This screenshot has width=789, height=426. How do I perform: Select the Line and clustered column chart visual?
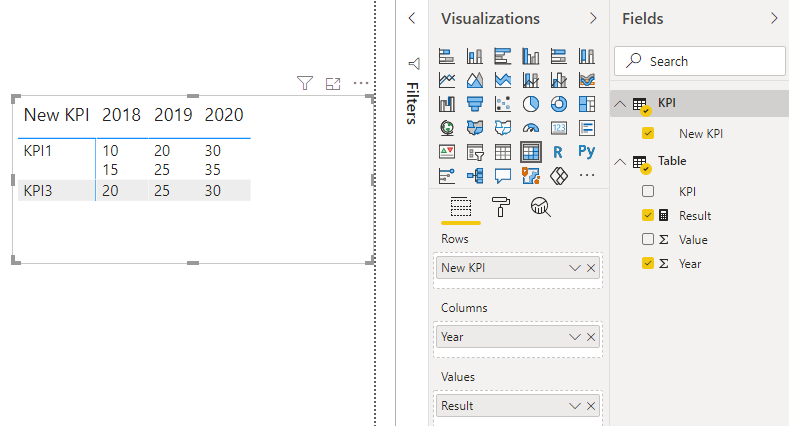point(559,80)
